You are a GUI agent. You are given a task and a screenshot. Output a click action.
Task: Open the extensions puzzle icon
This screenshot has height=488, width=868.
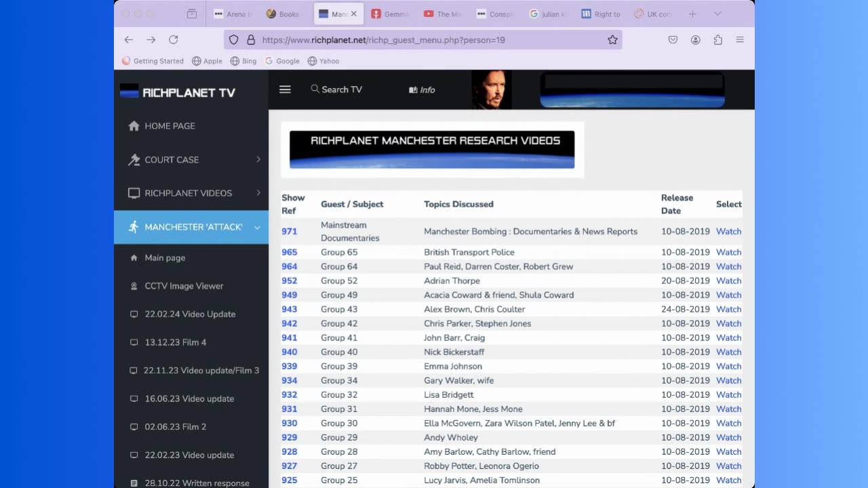(717, 40)
